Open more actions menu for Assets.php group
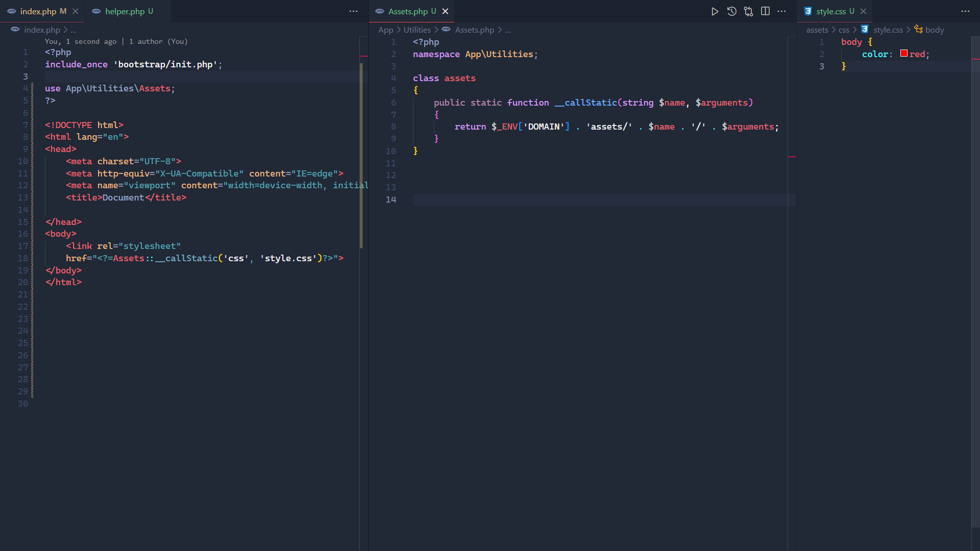The image size is (980, 551). 781,11
